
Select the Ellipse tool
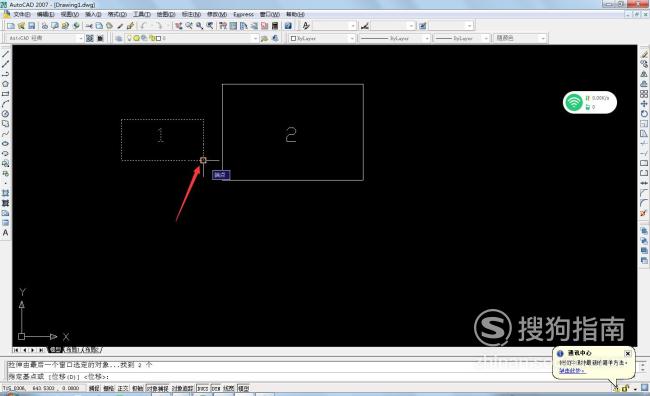pyautogui.click(x=5, y=144)
